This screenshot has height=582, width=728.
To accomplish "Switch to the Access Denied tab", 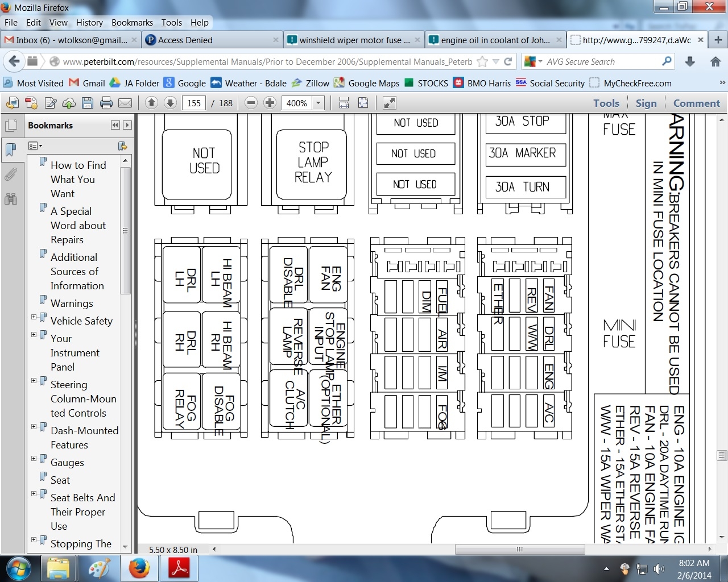I will (x=185, y=40).
